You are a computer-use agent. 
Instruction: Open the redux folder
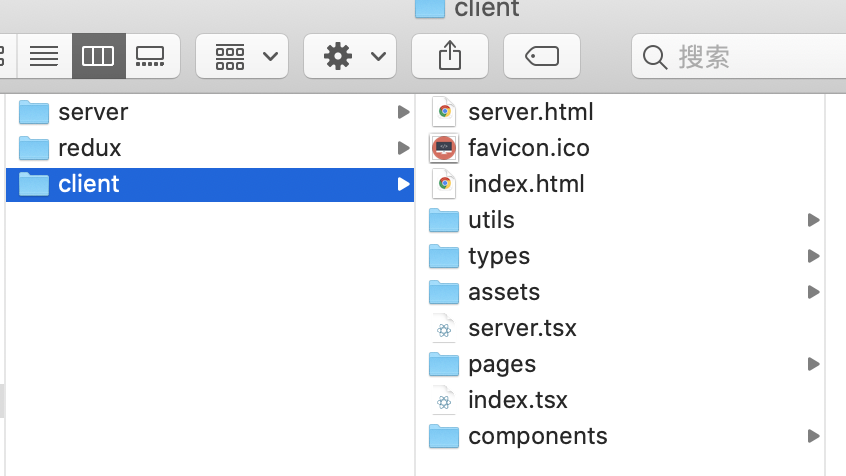89,148
